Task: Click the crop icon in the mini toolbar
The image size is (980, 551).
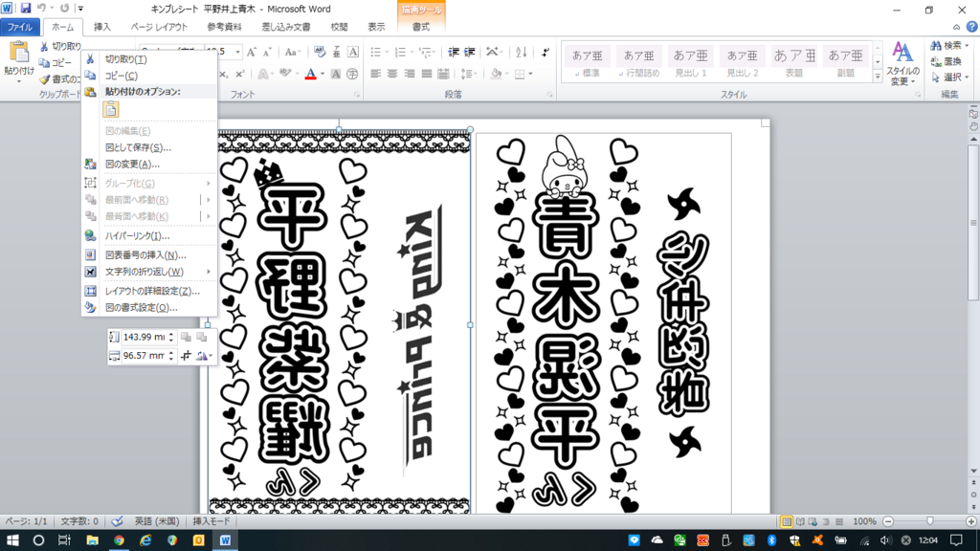Action: tap(186, 356)
